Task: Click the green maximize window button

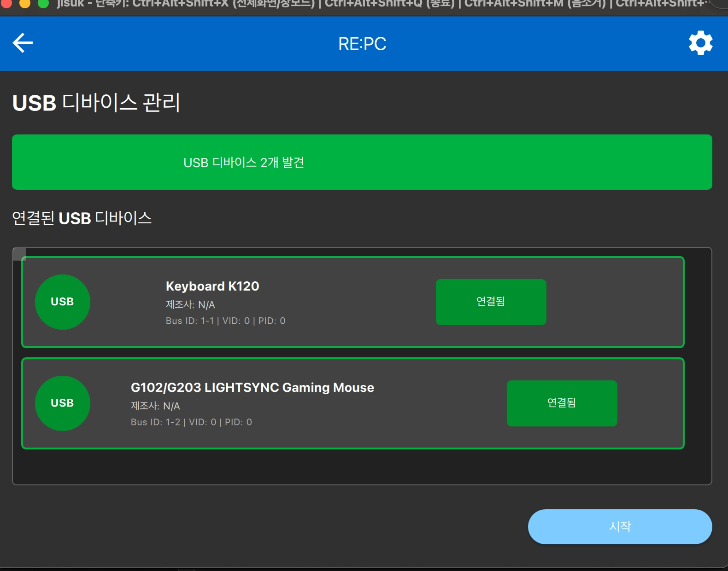Action: [43, 3]
